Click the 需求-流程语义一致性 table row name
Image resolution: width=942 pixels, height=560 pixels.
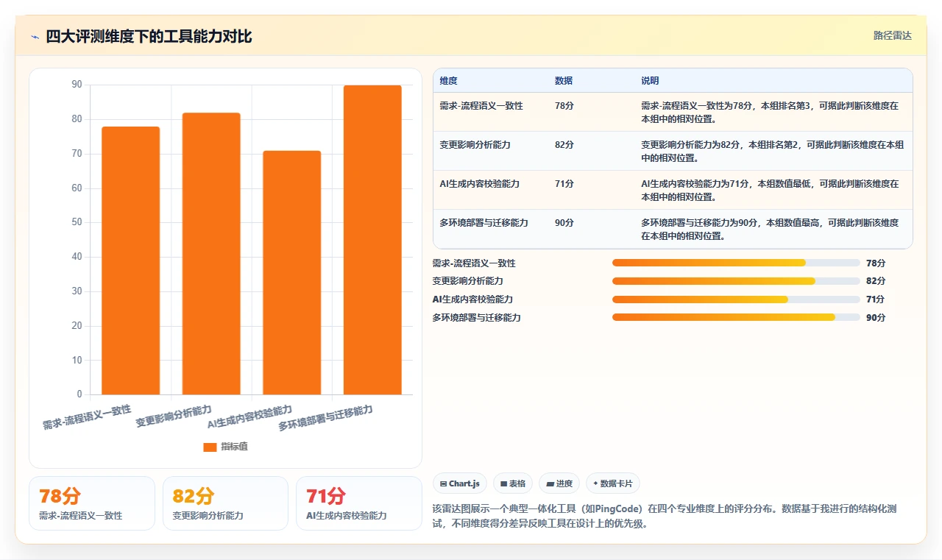click(x=481, y=106)
